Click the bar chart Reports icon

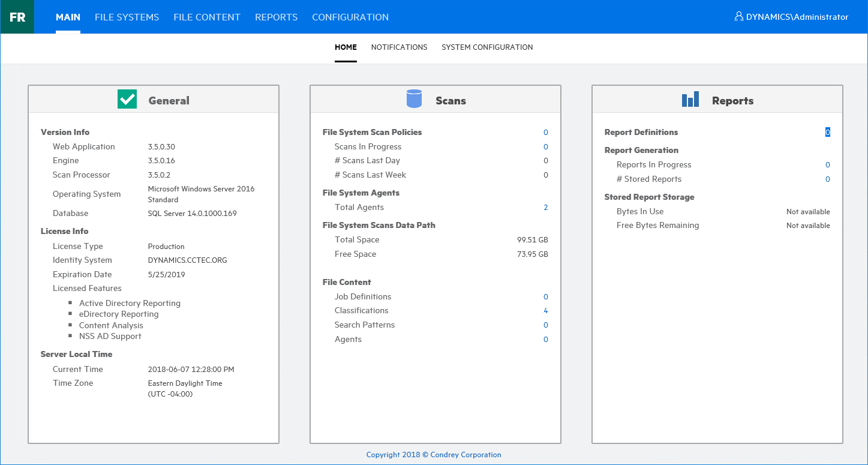pos(690,100)
